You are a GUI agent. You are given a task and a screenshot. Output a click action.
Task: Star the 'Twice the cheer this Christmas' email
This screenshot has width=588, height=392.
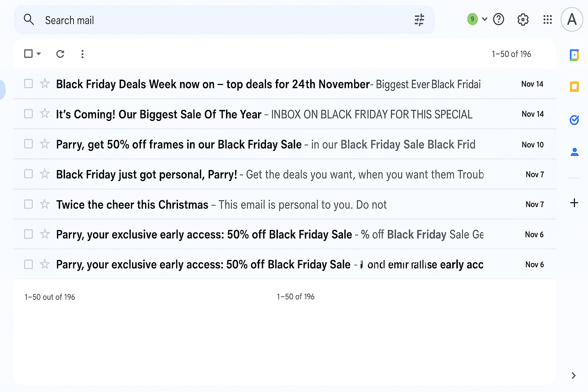point(45,204)
